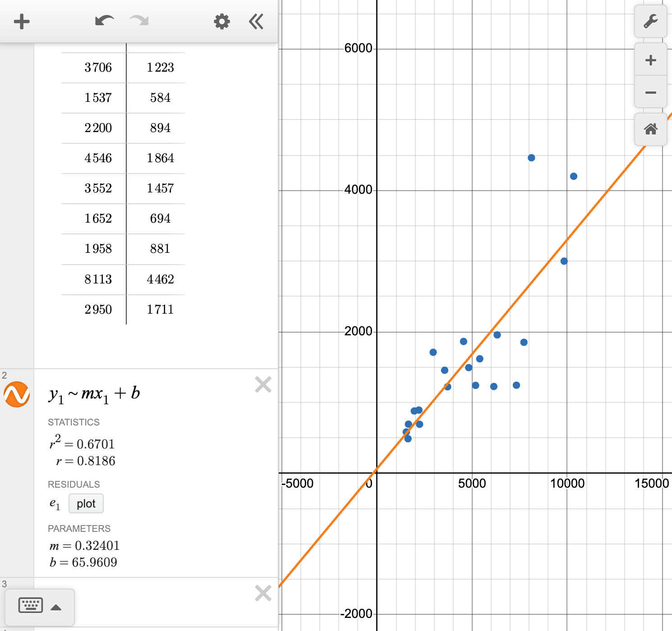Delete expression 3 using its X
The width and height of the screenshot is (672, 631).
click(263, 593)
